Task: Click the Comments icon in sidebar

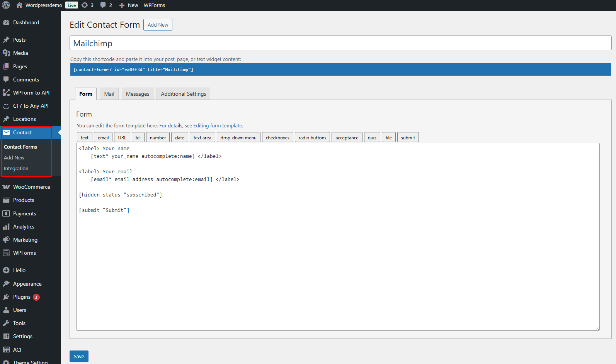Action: [6, 80]
